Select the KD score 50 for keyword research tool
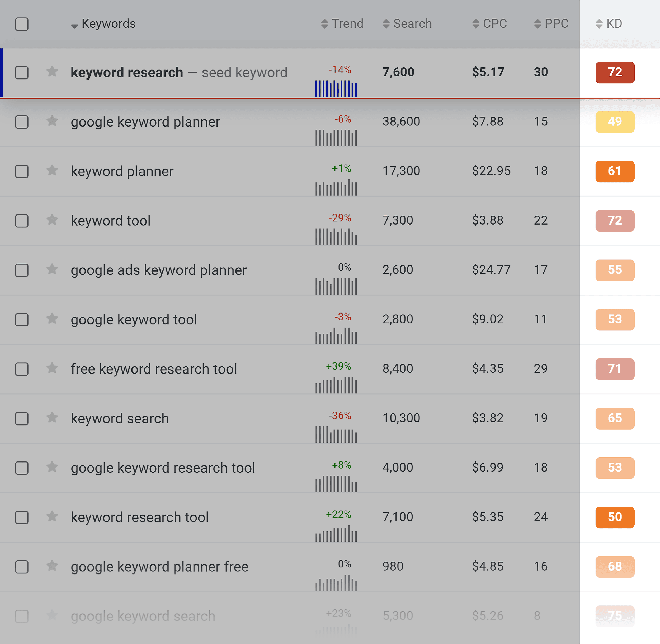This screenshot has width=660, height=644. pyautogui.click(x=615, y=517)
